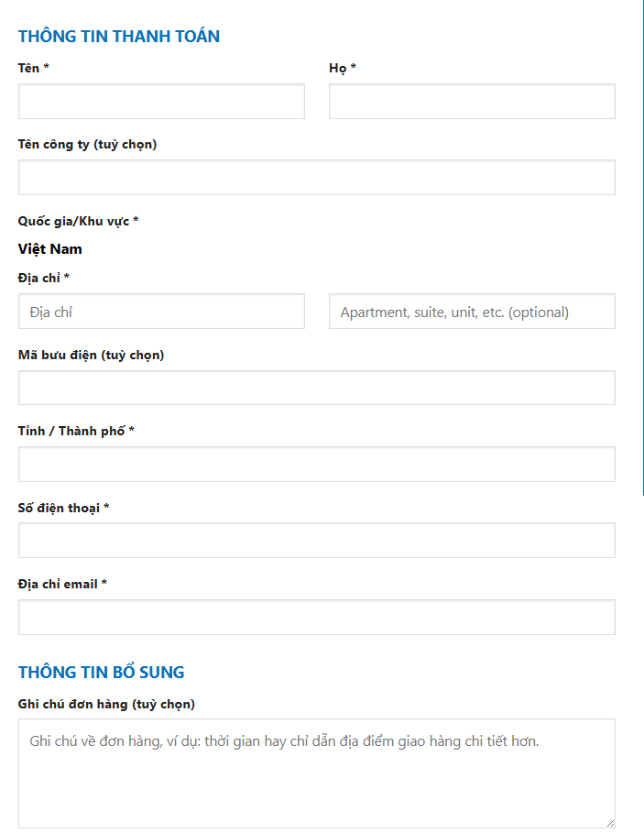Select the Tên công ty optional field
Viewport: 644px width, 833px height.
point(316,177)
